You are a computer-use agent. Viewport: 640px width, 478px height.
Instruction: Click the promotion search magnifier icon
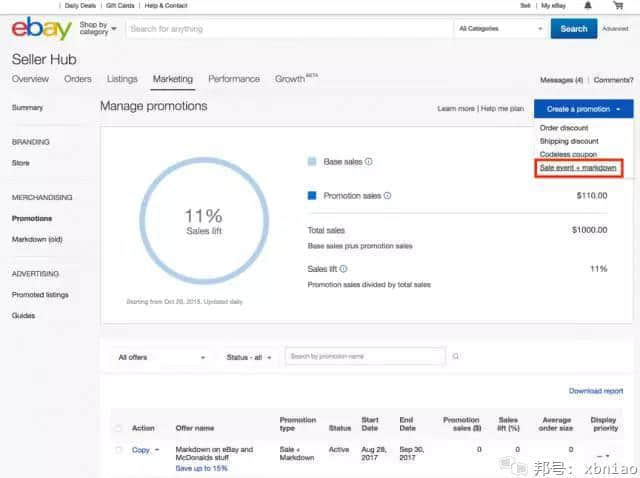(x=456, y=357)
